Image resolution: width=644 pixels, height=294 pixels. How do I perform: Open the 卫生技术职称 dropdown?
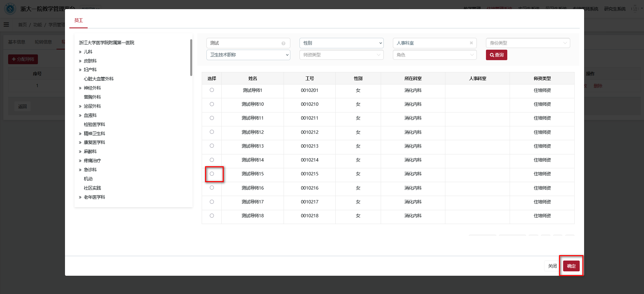coord(248,55)
